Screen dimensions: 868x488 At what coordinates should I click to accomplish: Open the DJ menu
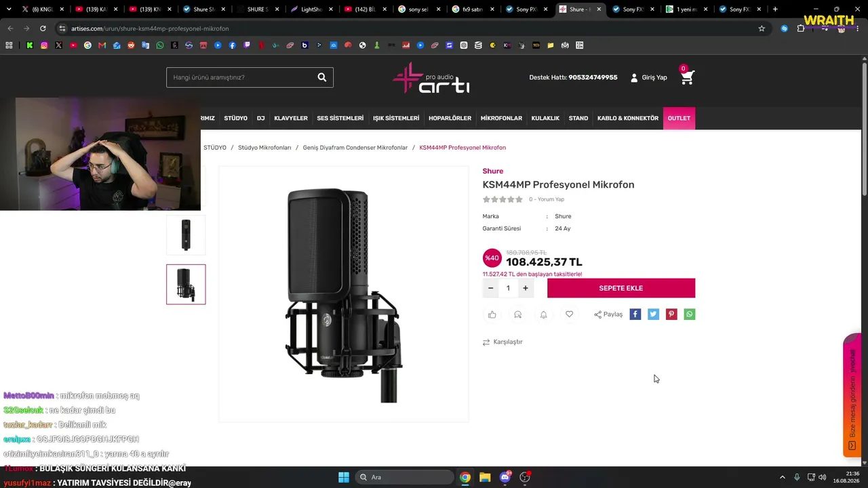pos(261,119)
